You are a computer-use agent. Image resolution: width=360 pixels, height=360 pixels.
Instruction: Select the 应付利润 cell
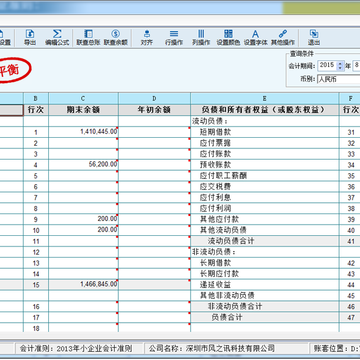pos(265,208)
